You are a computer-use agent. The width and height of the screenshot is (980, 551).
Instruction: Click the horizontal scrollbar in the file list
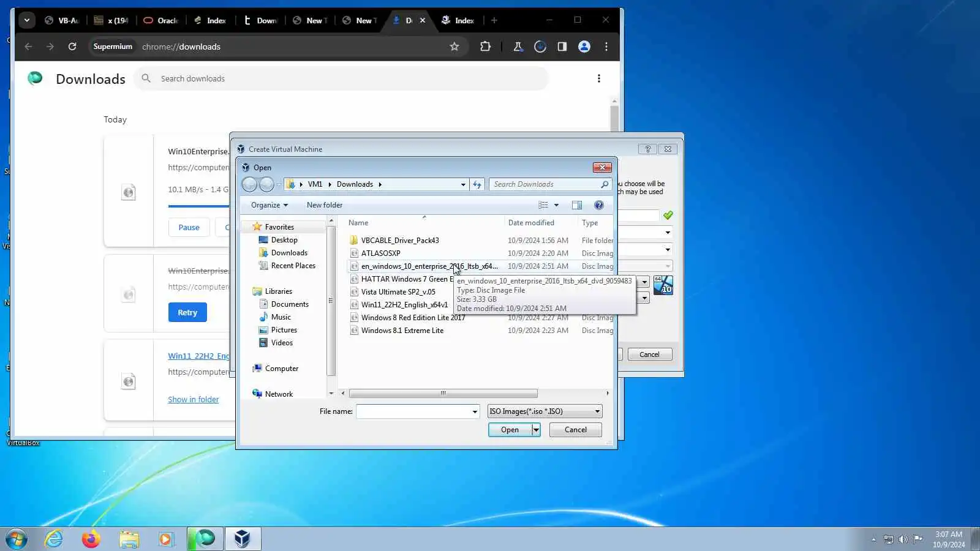coord(443,394)
